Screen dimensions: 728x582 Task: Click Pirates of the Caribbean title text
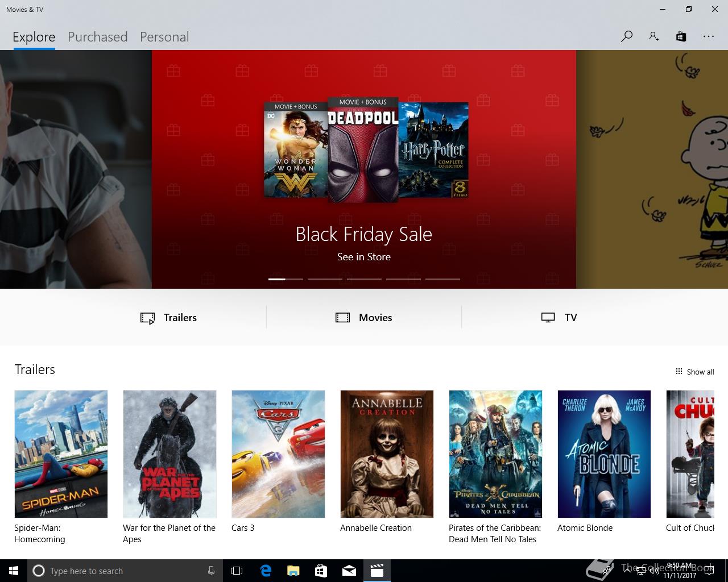tap(495, 534)
